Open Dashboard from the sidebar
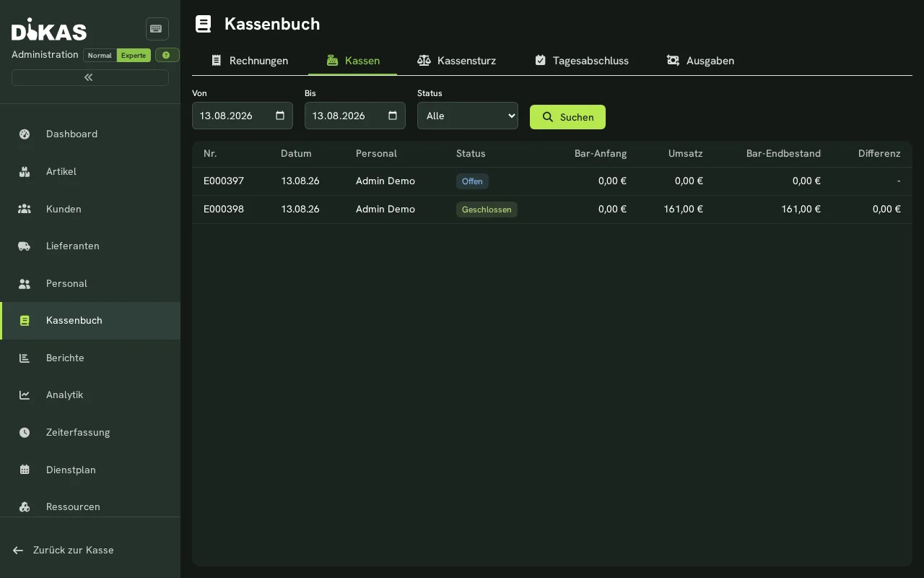This screenshot has height=578, width=924. pyautogui.click(x=90, y=134)
